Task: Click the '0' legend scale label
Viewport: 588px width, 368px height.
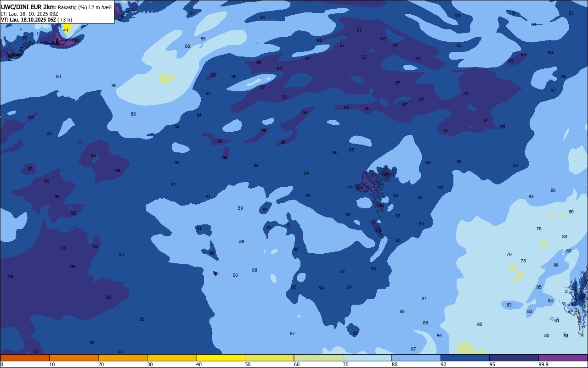Action: pyautogui.click(x=2, y=364)
